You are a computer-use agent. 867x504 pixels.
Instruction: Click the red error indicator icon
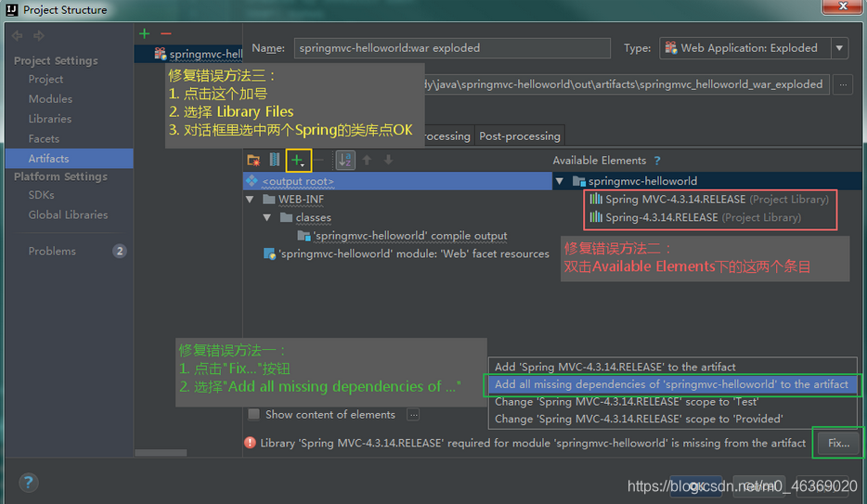point(250,443)
